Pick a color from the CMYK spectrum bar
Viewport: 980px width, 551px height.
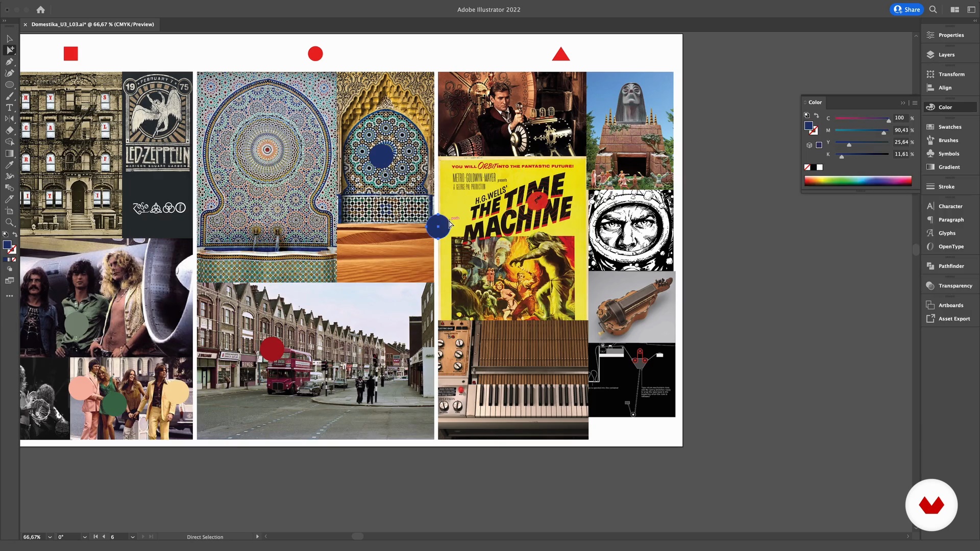point(857,181)
